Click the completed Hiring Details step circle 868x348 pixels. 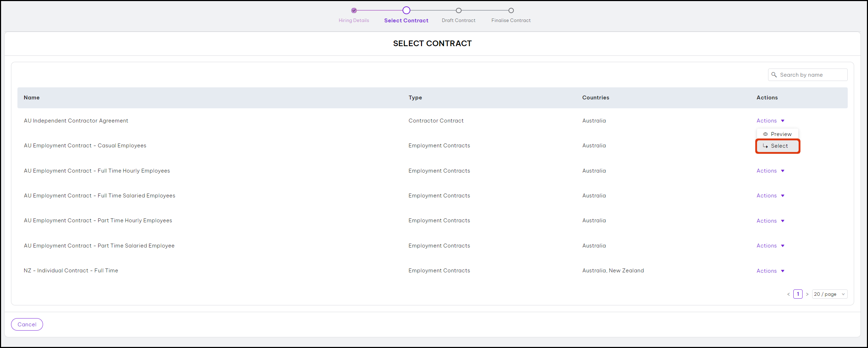[x=353, y=10]
